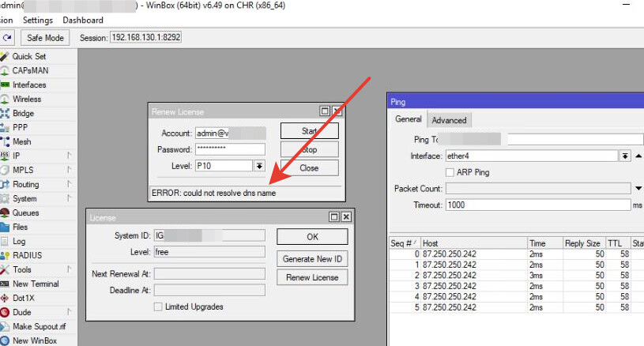644x346 pixels.
Task: Open the Dude menu icon
Action: point(5,312)
